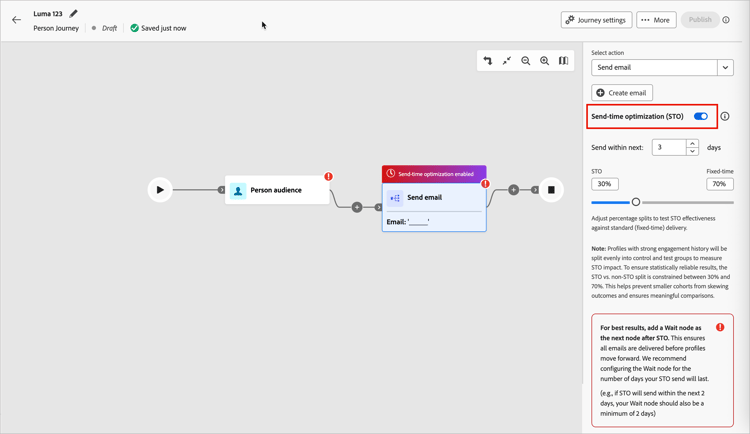
Task: Click the Fixed-time 70% percentage field
Action: tap(719, 184)
